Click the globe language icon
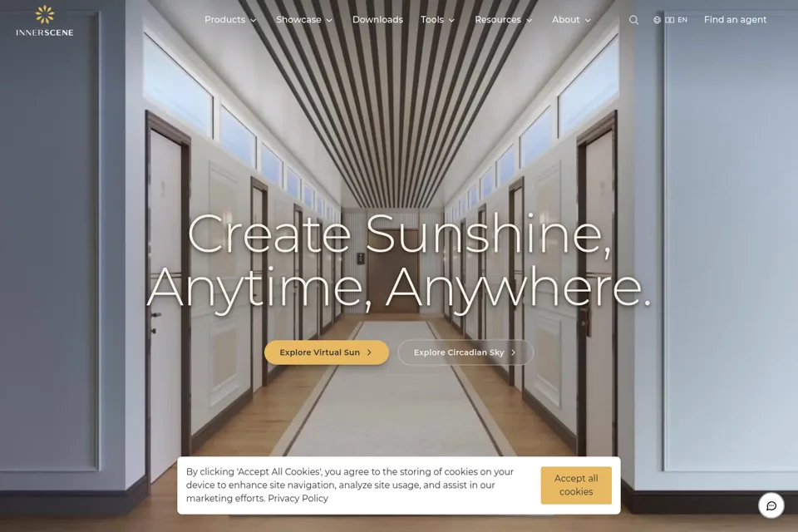 (x=657, y=20)
